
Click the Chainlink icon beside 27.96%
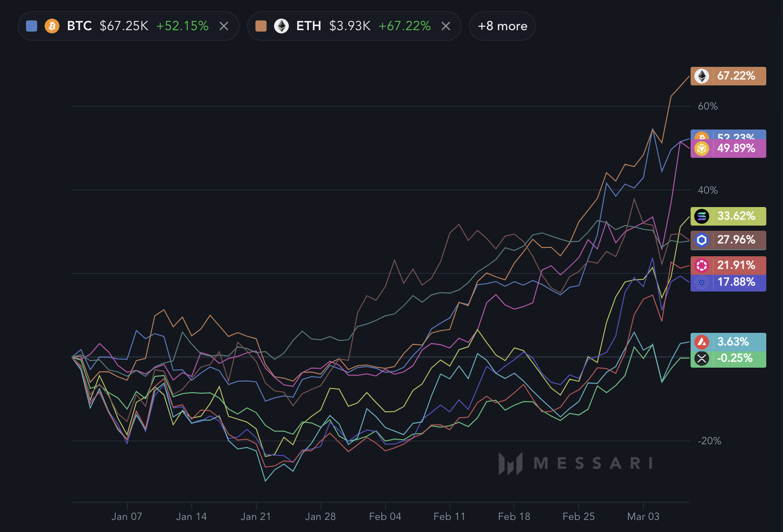[702, 240]
